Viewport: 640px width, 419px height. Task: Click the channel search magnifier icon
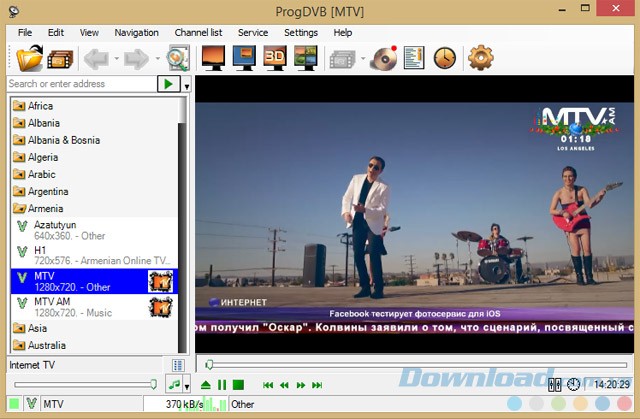179,59
